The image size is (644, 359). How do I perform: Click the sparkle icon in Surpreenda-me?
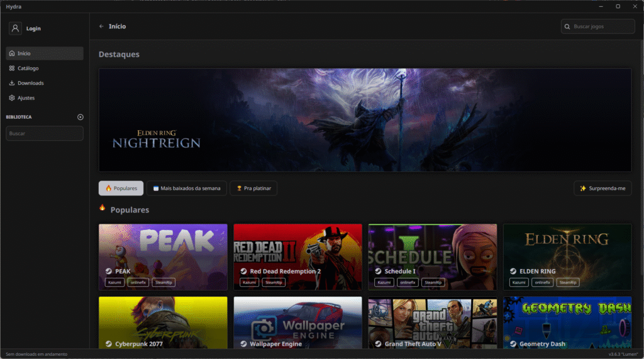[x=583, y=189]
